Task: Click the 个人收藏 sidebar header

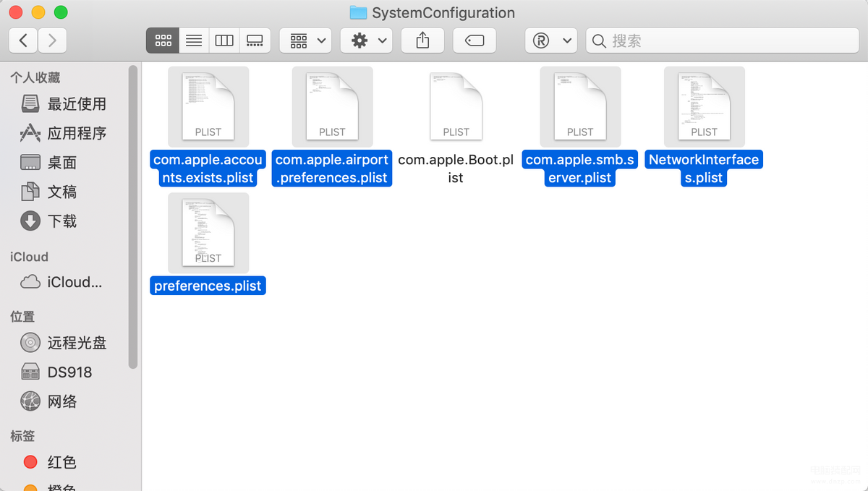Action: coord(35,77)
